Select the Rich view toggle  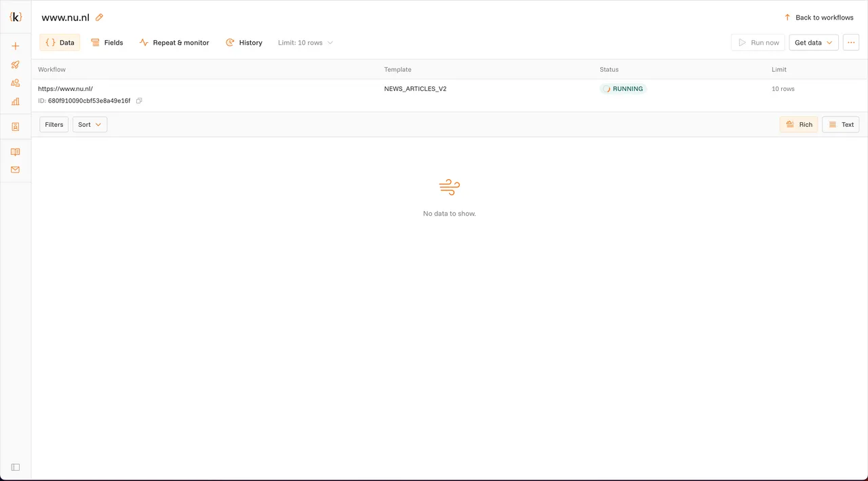[x=799, y=125]
